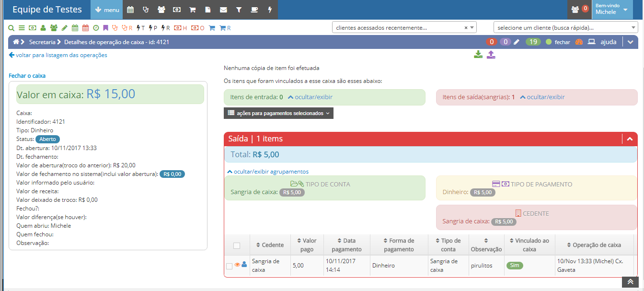The height and width of the screenshot is (291, 644).
Task: Click the green magnifier search icon
Action: 12,28
